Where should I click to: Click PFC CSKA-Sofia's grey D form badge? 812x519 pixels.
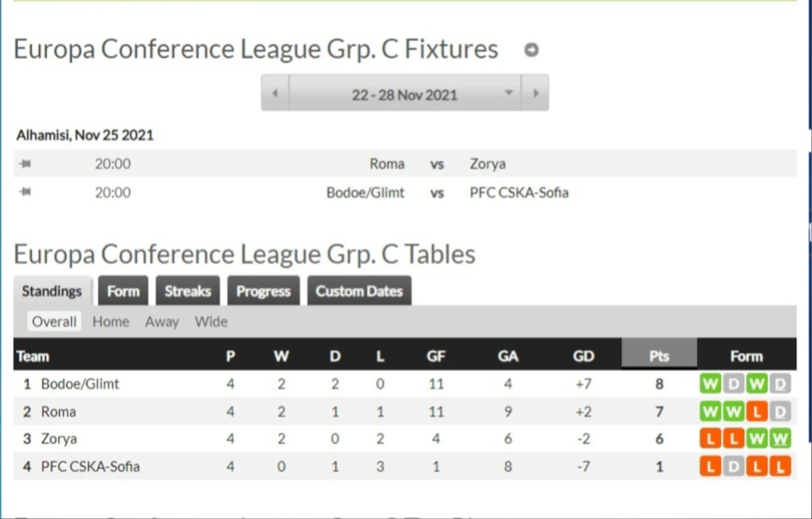(x=734, y=466)
